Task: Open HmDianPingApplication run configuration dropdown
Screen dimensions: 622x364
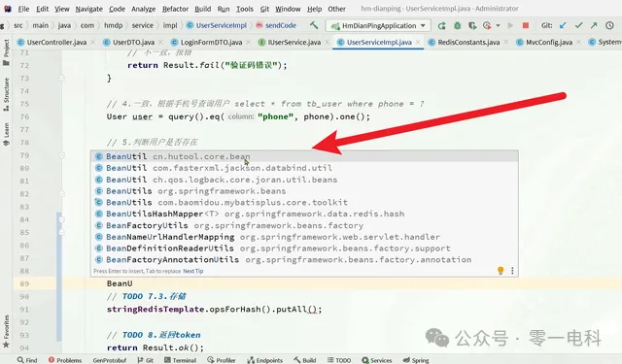Action: pos(378,26)
